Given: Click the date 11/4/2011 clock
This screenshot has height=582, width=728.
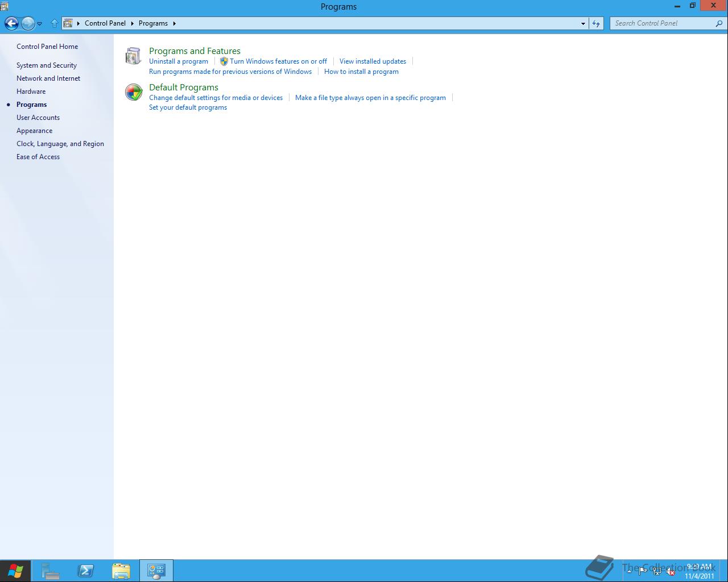Looking at the screenshot, I should pyautogui.click(x=699, y=576).
